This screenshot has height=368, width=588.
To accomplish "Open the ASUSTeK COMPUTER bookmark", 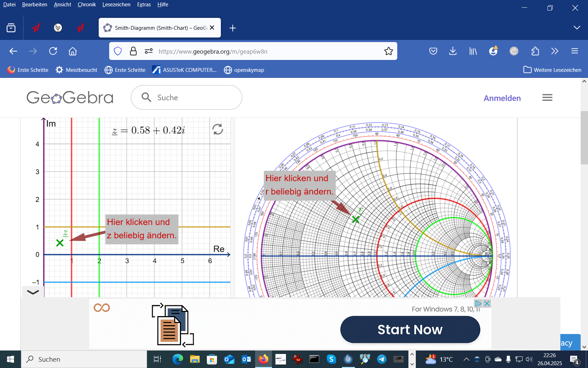I will (184, 70).
